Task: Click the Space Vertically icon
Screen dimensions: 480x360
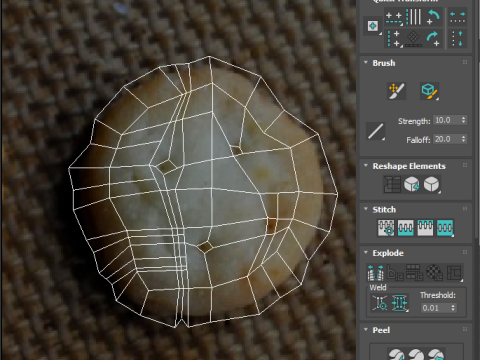Action: [x=457, y=39]
